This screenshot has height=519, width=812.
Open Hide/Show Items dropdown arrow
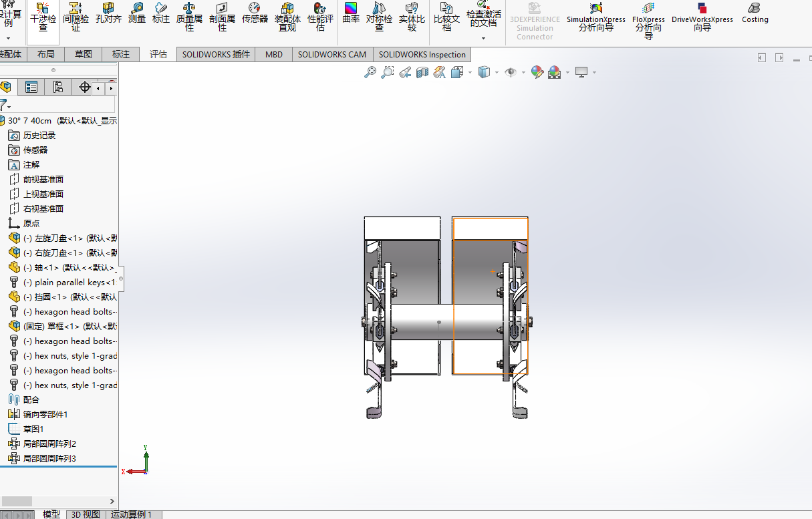pos(524,72)
